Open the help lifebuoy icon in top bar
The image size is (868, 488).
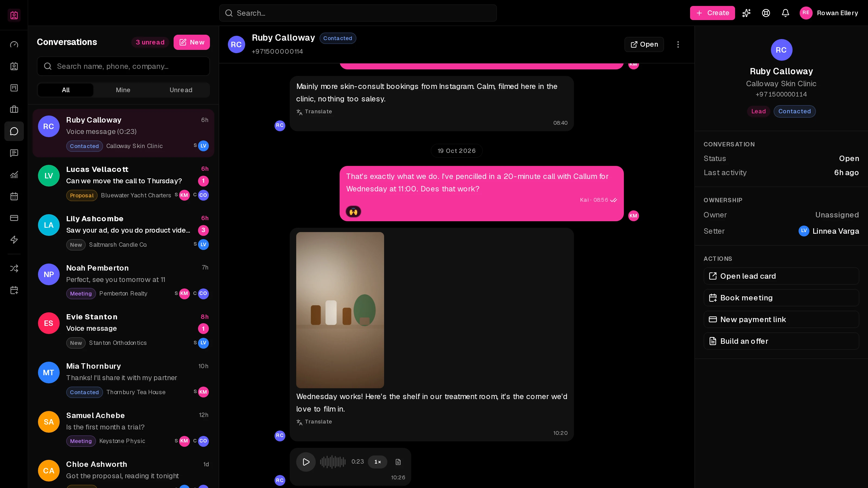pos(766,13)
